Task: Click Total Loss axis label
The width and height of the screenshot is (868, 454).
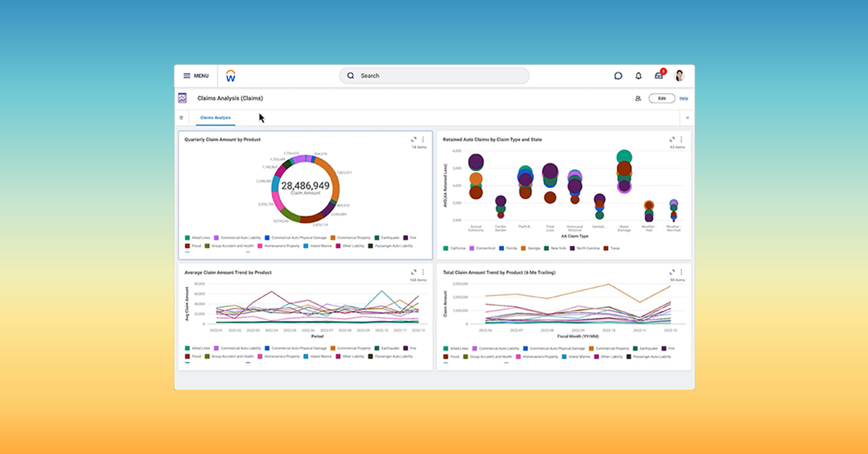Action: tap(550, 228)
